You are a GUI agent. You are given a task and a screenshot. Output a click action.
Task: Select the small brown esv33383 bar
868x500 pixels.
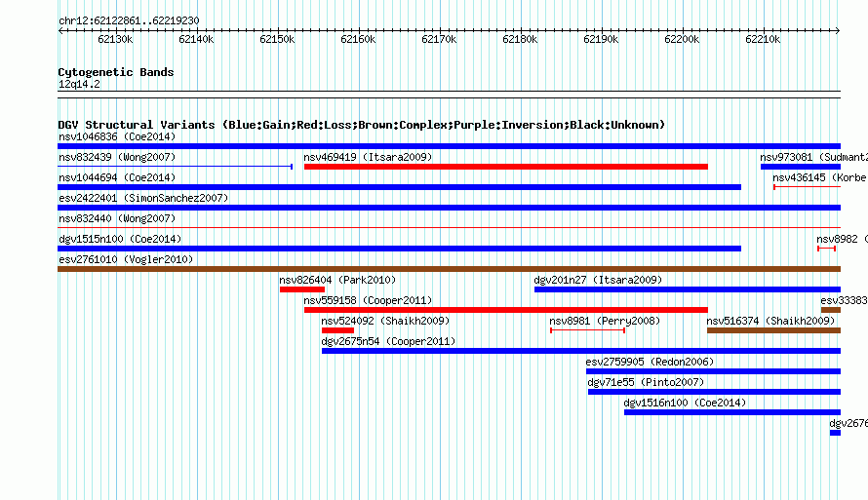(x=831, y=310)
